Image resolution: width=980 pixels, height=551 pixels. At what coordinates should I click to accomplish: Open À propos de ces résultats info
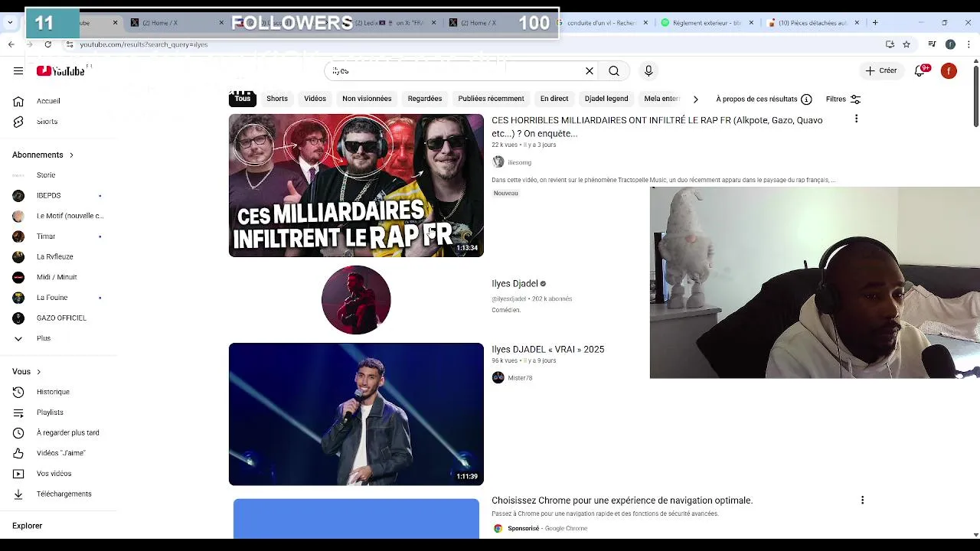pos(763,99)
